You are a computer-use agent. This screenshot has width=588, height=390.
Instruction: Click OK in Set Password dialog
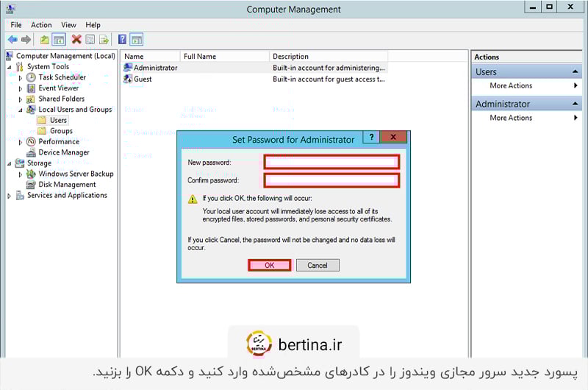(269, 266)
